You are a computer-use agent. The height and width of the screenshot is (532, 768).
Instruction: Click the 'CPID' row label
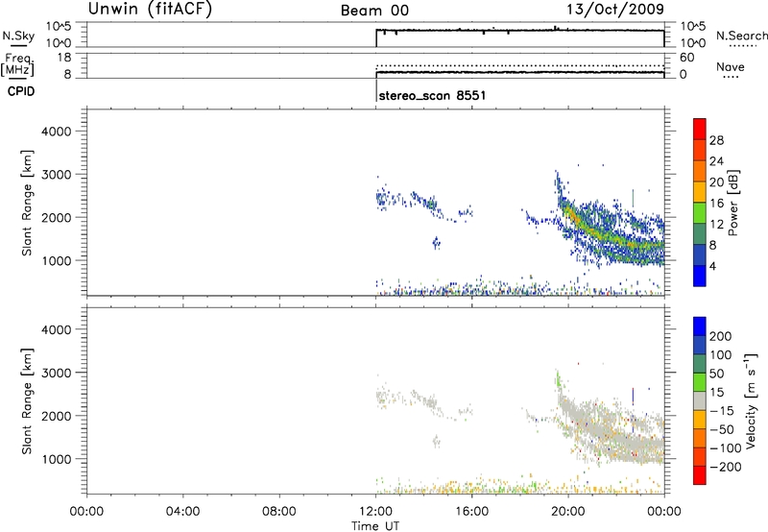coord(21,91)
